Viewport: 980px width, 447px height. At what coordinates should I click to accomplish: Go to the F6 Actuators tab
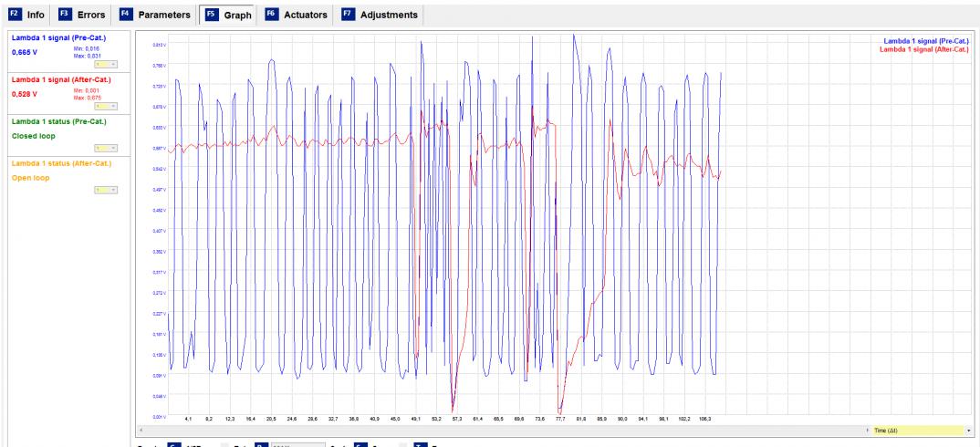click(297, 15)
